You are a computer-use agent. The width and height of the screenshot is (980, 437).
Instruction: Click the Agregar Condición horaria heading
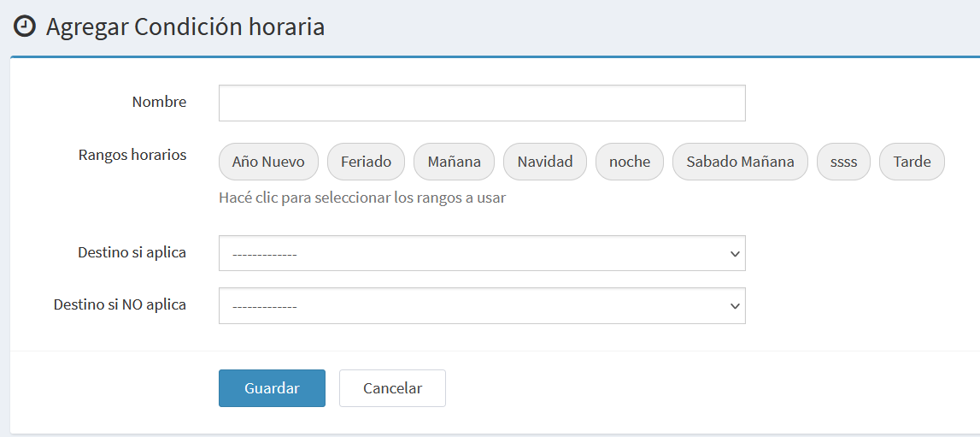[x=185, y=27]
